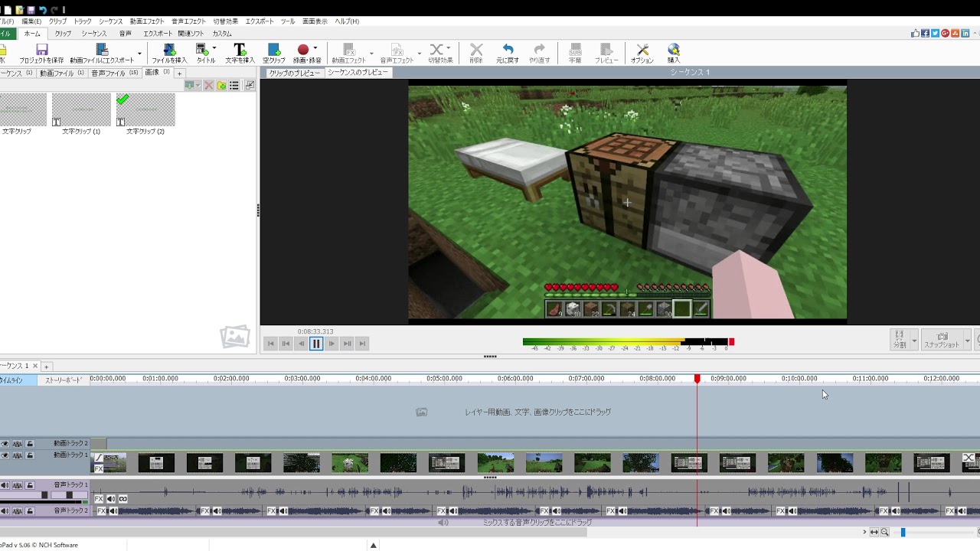The width and height of the screenshot is (980, 551).
Task: Adjust the timeline zoom slider
Action: click(903, 532)
